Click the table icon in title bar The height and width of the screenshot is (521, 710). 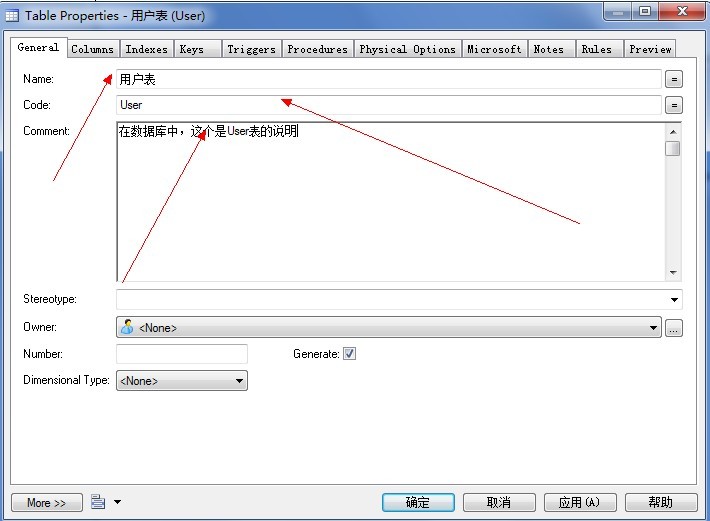tap(13, 16)
